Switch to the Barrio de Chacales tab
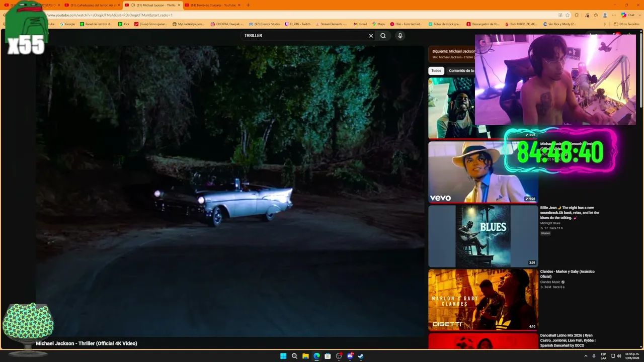 [213, 5]
